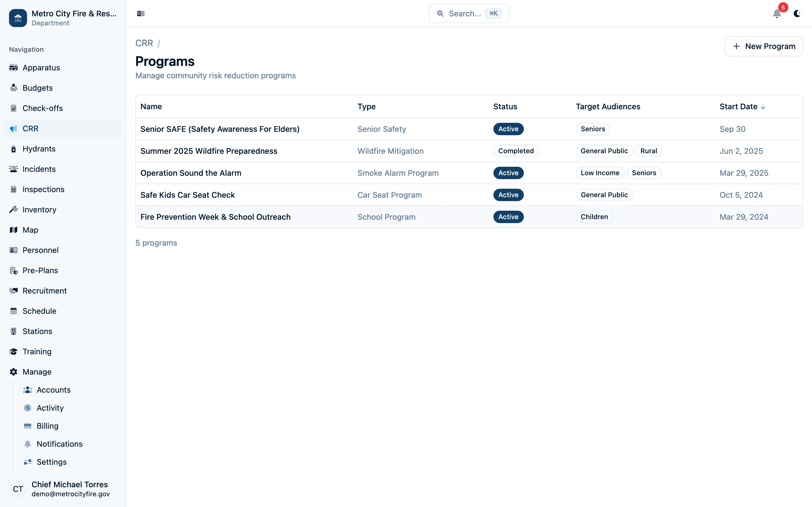Open Pre-Plans from navigation

[x=40, y=270]
